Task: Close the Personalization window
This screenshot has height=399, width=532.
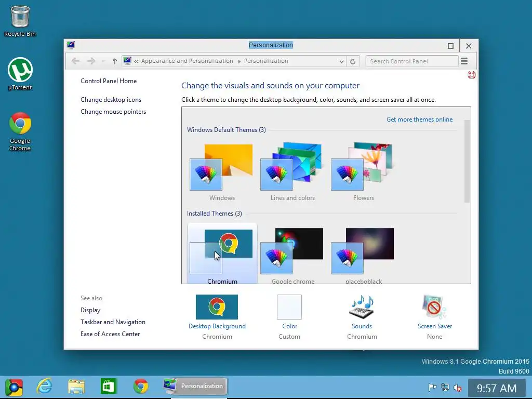Action: tap(469, 46)
